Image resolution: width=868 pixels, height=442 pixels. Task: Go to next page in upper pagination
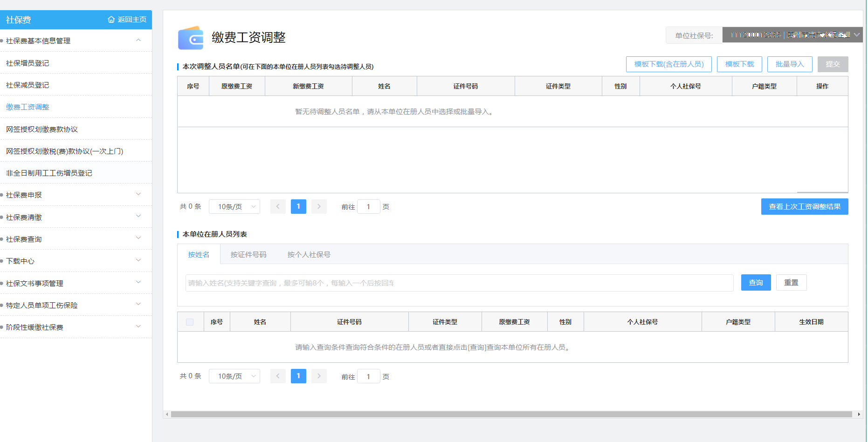pyautogui.click(x=319, y=206)
